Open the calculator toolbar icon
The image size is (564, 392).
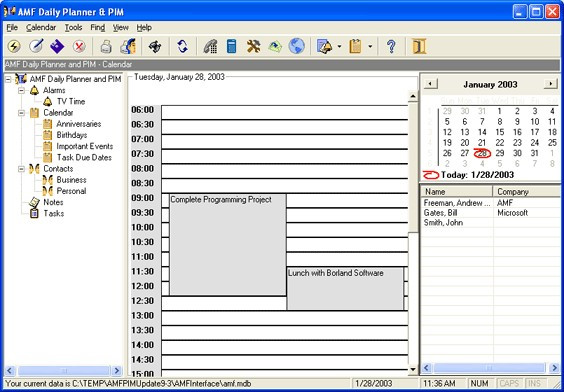(232, 46)
